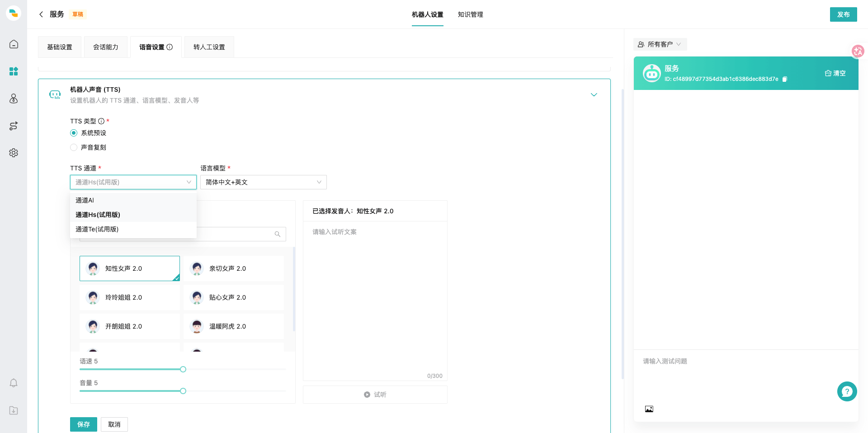The image size is (868, 433).
Task: Open the robot user icon in sidebar
Action: coord(14,99)
